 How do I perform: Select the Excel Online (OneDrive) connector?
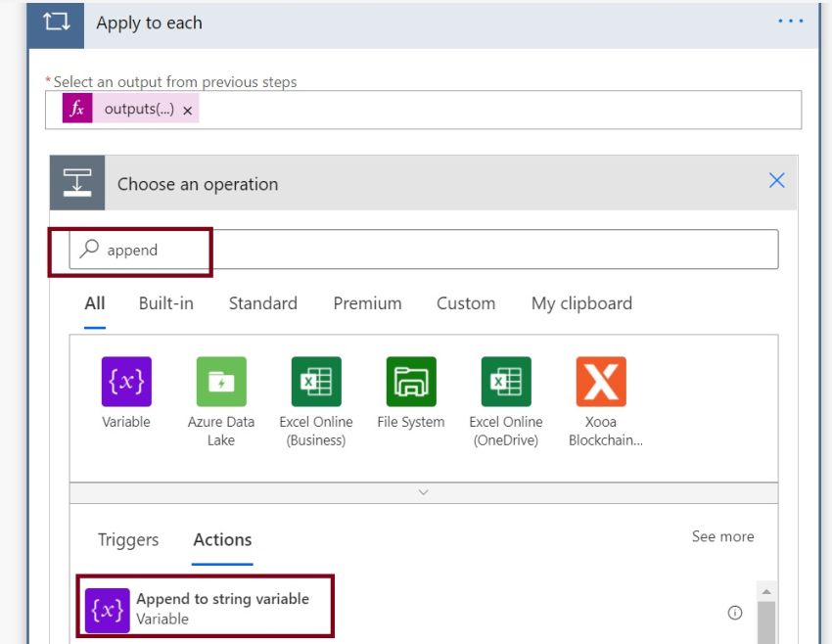(505, 381)
